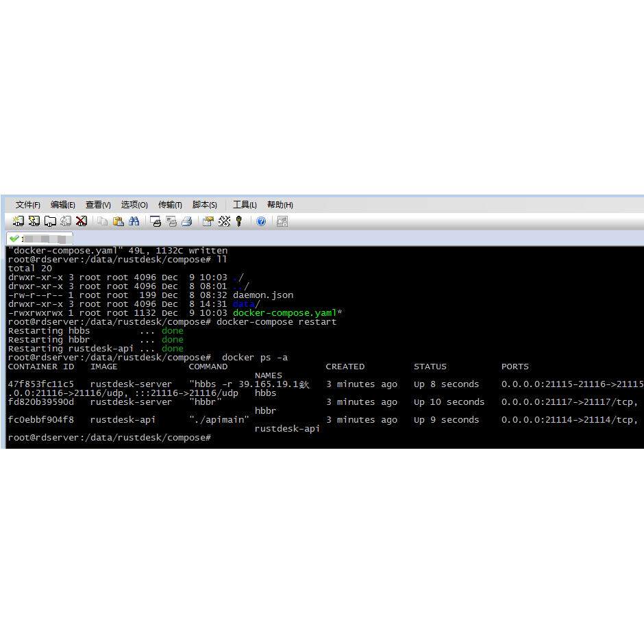This screenshot has height=644, width=644.
Task: Click the './apimain' command entry
Action: tap(219, 420)
